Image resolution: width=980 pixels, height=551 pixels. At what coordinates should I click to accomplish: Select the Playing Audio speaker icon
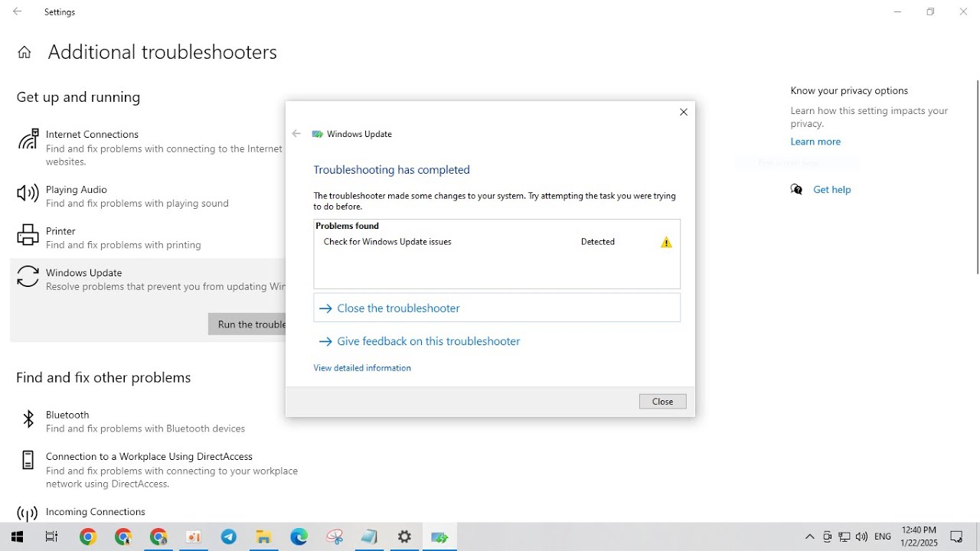[x=28, y=194]
